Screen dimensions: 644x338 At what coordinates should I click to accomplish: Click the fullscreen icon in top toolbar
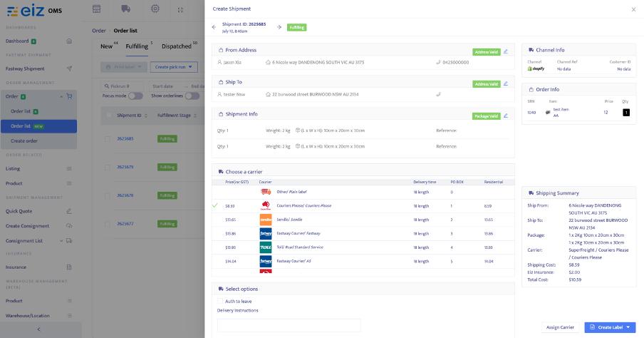(x=180, y=10)
